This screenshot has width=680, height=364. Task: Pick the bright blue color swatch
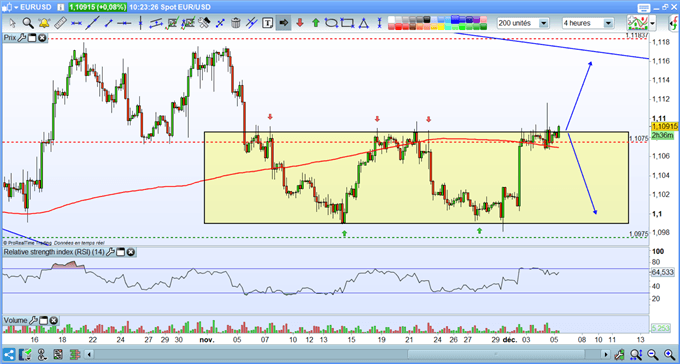click(455, 20)
